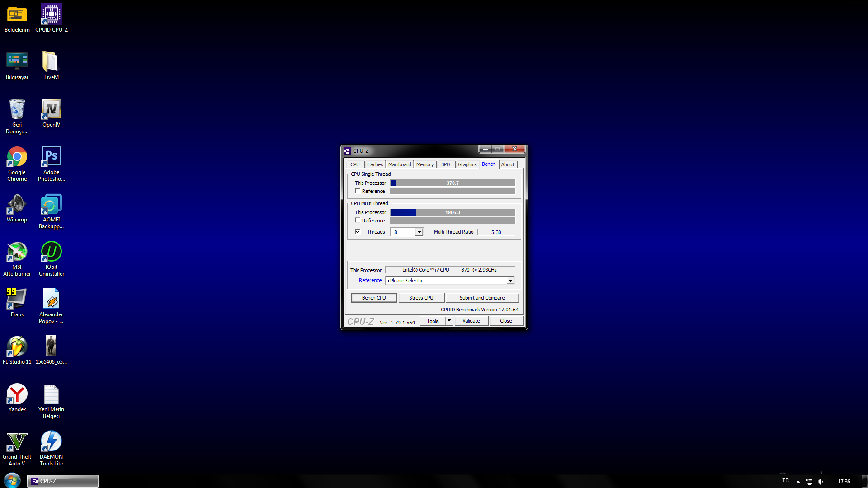
Task: Click the Bench CPU button
Action: coord(374,298)
